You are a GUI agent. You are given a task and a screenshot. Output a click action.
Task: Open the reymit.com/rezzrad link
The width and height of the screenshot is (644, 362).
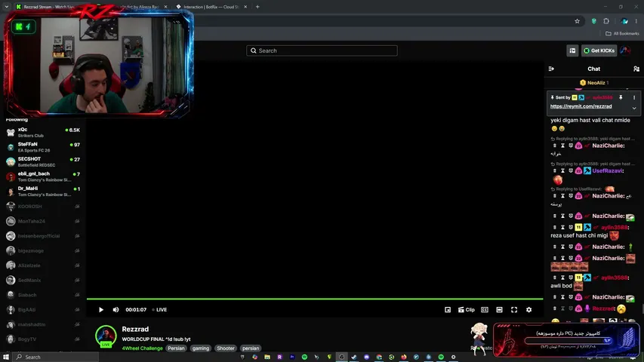click(581, 106)
